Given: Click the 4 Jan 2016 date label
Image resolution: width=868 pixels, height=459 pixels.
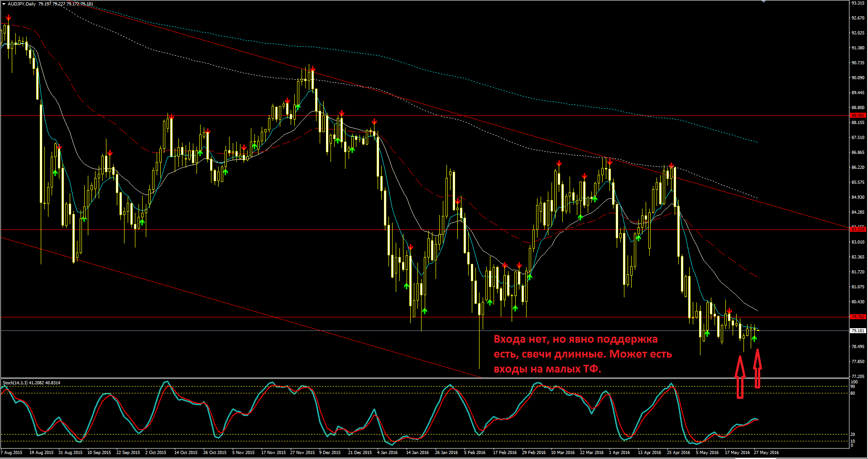Looking at the screenshot, I should [388, 453].
